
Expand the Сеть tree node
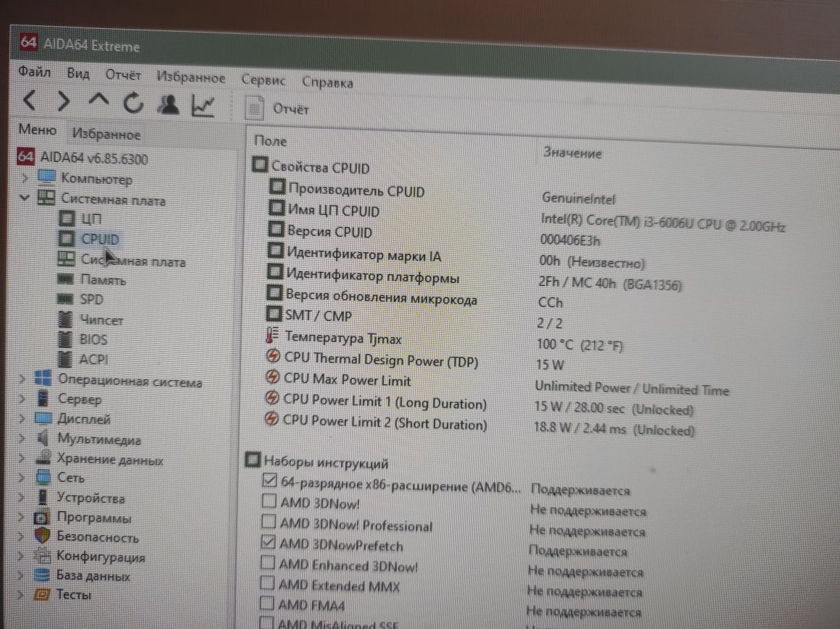22,478
